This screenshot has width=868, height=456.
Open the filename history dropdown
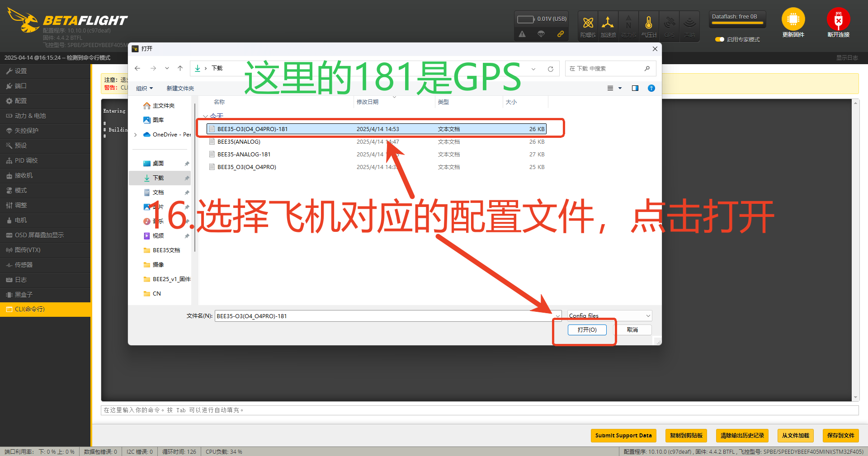(x=557, y=316)
